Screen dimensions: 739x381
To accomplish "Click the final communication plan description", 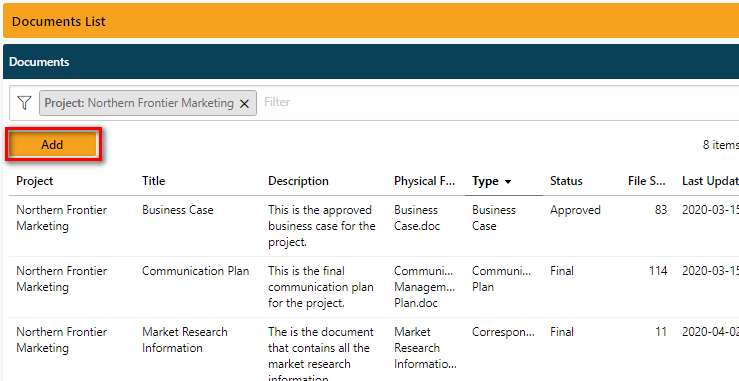I will tap(321, 287).
